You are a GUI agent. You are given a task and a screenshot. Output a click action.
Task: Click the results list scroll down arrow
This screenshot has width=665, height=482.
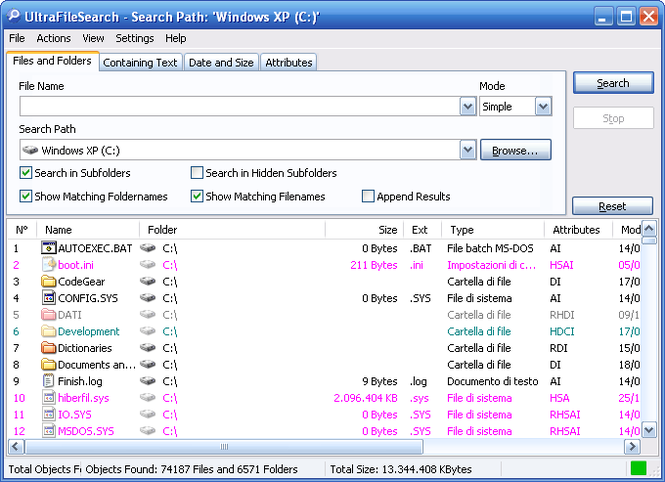[x=649, y=431]
